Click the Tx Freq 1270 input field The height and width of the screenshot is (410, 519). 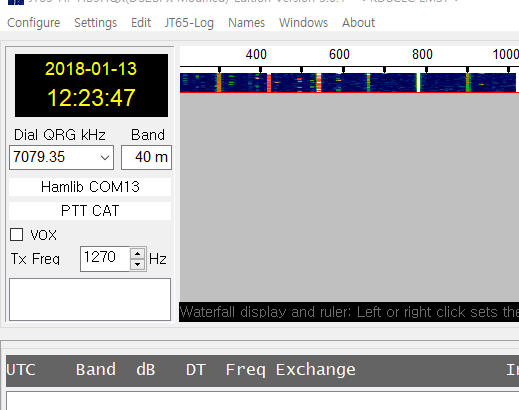[105, 259]
